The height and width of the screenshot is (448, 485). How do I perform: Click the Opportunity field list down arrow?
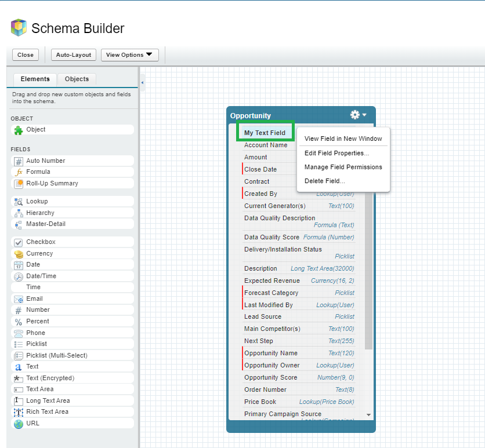pyautogui.click(x=368, y=414)
